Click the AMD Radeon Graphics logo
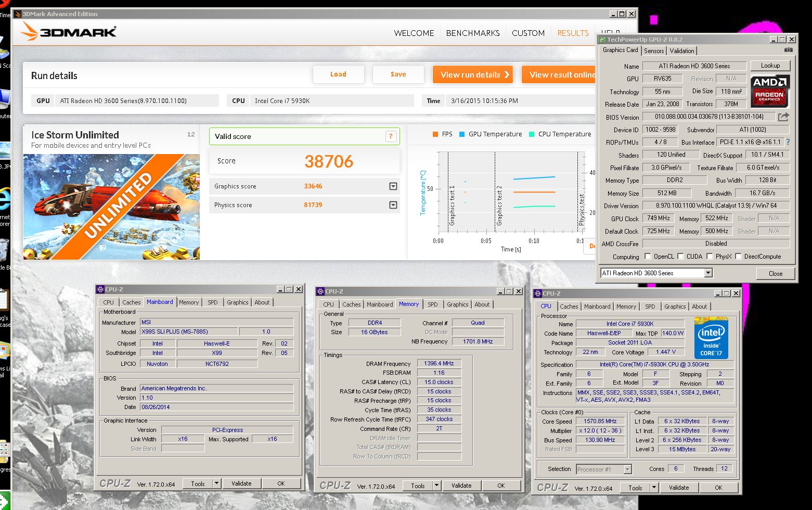Image resolution: width=812 pixels, height=510 pixels. [770, 91]
